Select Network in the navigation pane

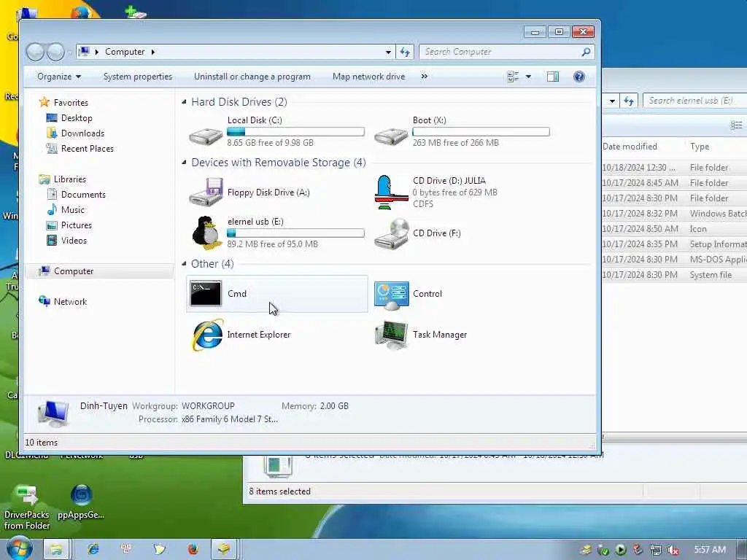70,301
